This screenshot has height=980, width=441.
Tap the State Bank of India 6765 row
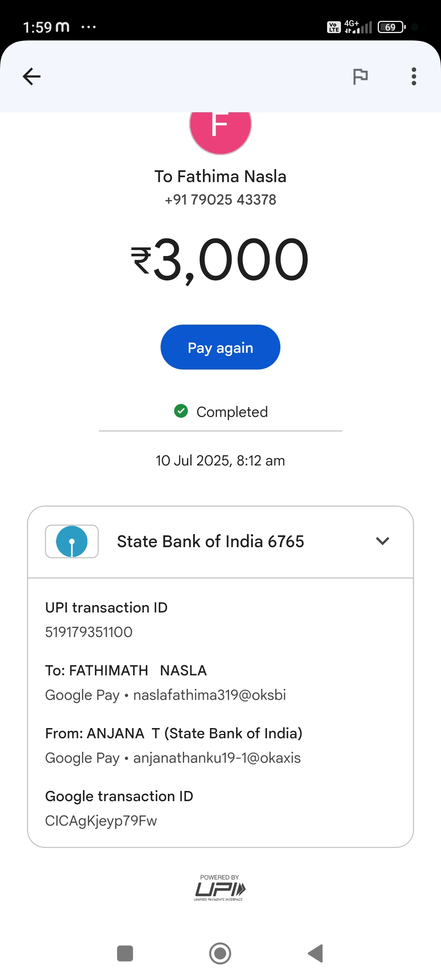(210, 541)
